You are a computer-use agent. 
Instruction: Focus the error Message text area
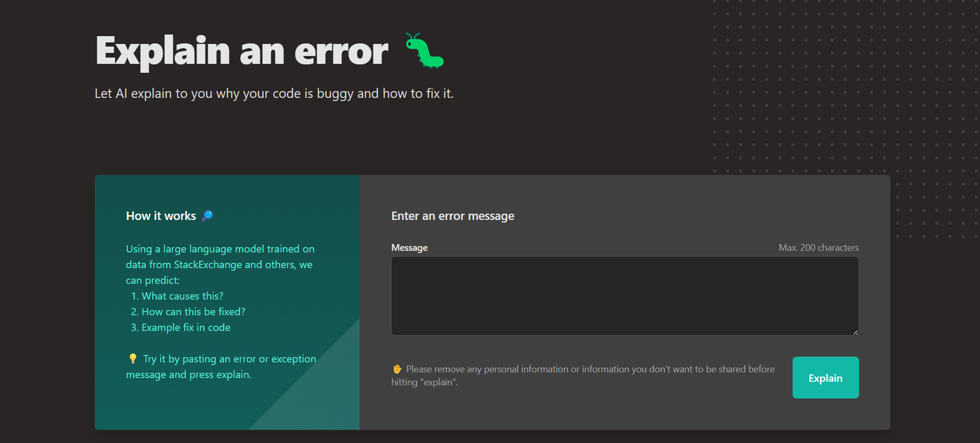624,295
